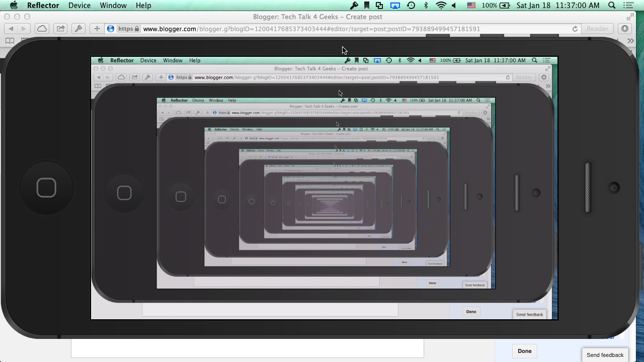Screen dimensions: 644x362
Task: Click the bookmark icon in the menu bar
Action: click(x=367, y=6)
